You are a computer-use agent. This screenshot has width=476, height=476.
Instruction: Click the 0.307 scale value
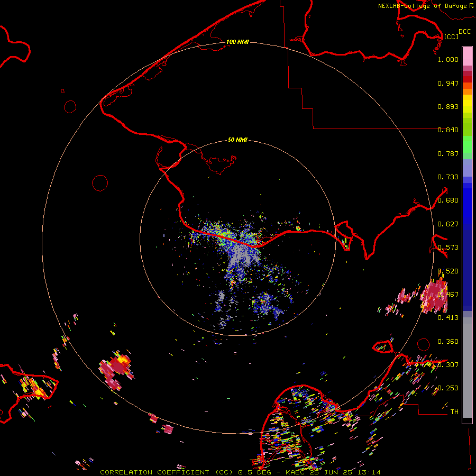coord(448,365)
